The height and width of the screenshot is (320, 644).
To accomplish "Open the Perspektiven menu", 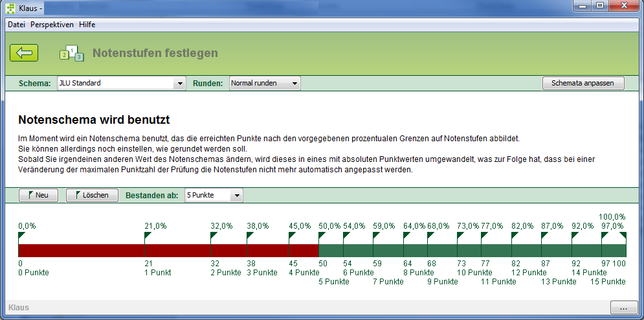I will point(52,25).
